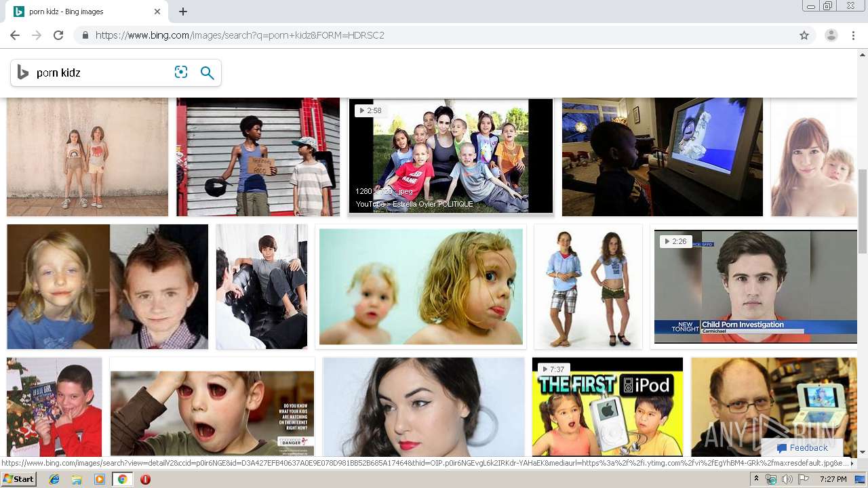This screenshot has height=488, width=868.
Task: Click the 2:26 video duration badge
Action: [675, 241]
